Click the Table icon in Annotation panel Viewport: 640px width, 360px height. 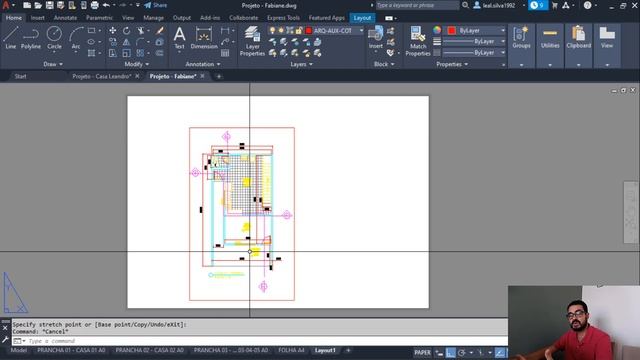pos(225,53)
